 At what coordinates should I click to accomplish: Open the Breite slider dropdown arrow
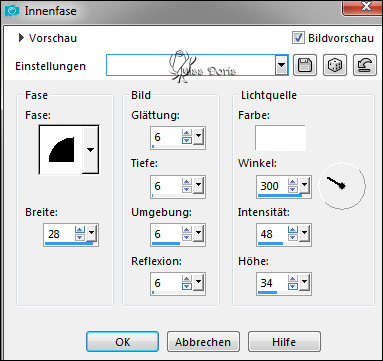pyautogui.click(x=91, y=233)
